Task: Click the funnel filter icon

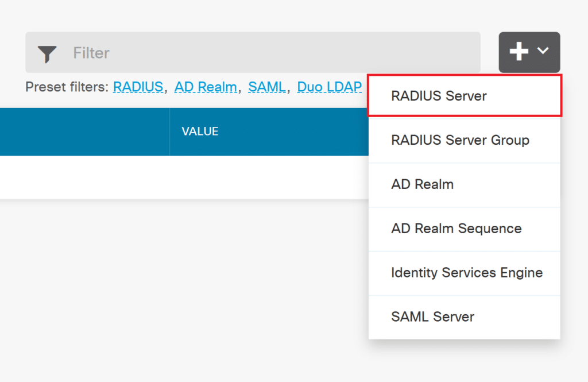Action: (x=47, y=53)
